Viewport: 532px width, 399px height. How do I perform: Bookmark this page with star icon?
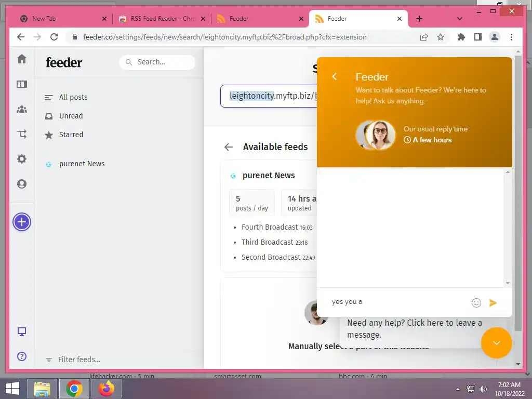pyautogui.click(x=441, y=37)
